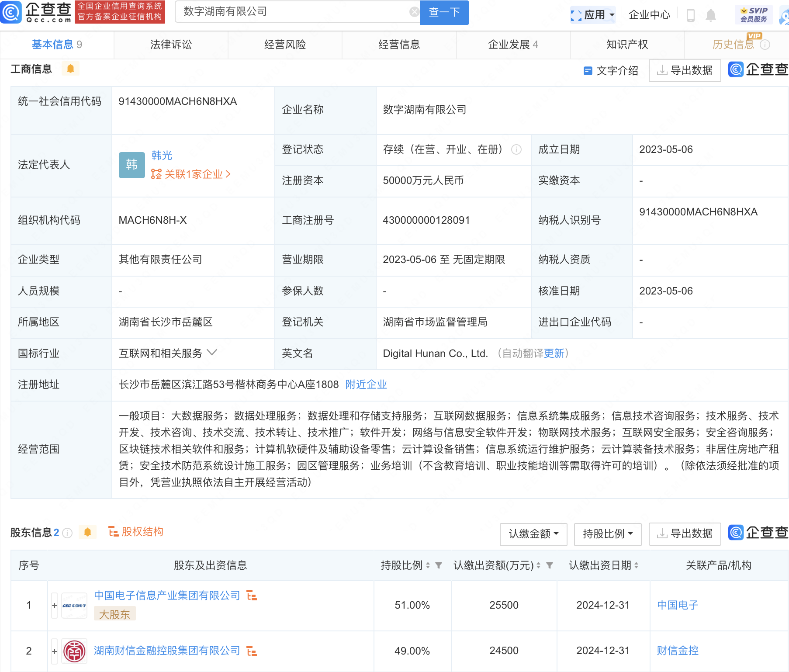Click registered capital 50000万元人民币

pyautogui.click(x=423, y=180)
